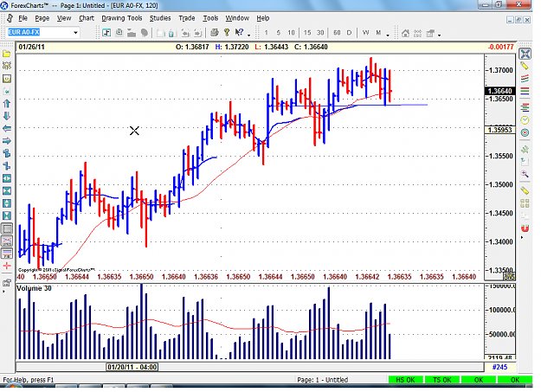This screenshot has height=392, width=541.
Task: Select the 1 minute interval button
Action: pyautogui.click(x=266, y=33)
